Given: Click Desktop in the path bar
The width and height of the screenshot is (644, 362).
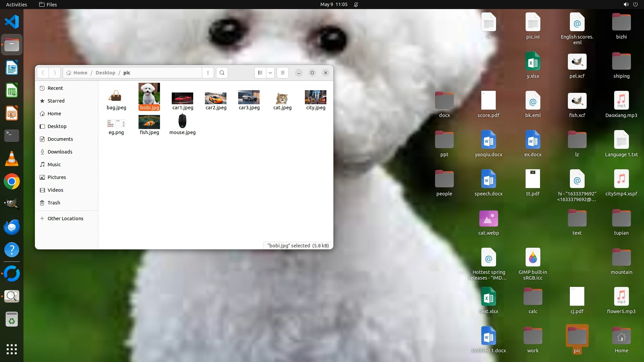Looking at the screenshot, I should (105, 73).
